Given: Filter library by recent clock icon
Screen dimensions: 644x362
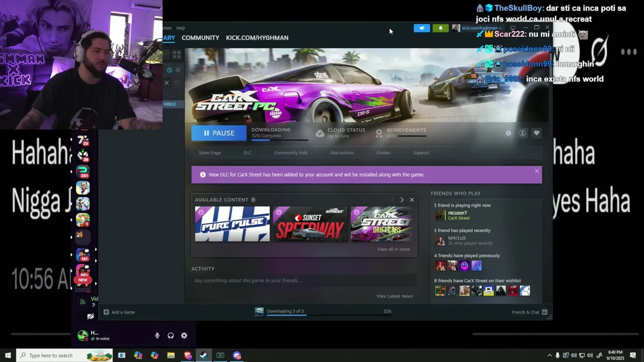Looking at the screenshot, I should [170, 70].
